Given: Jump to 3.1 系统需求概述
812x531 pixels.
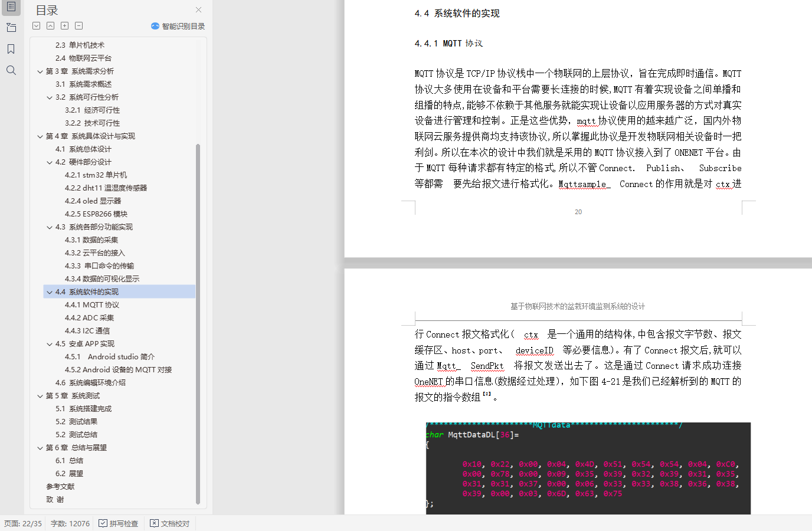Looking at the screenshot, I should point(83,84).
